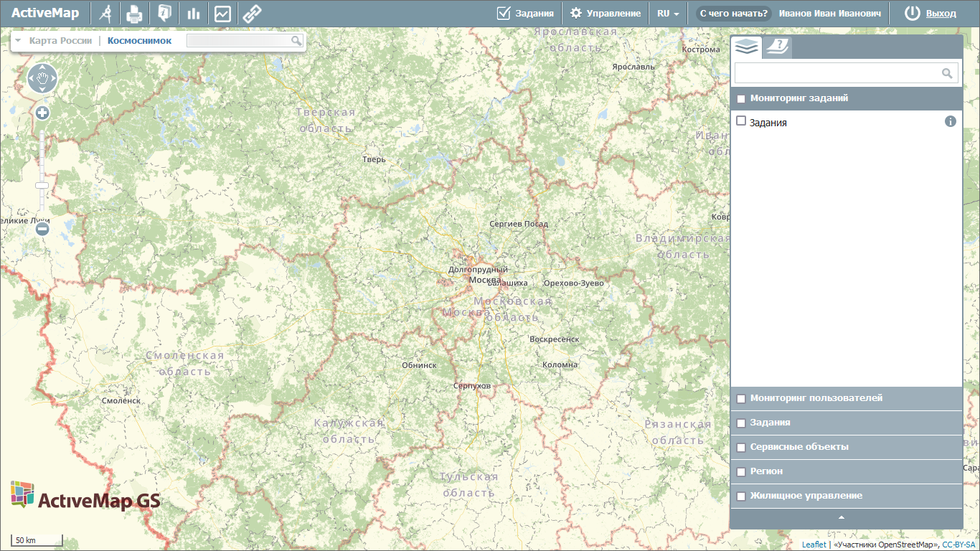This screenshot has width=980, height=551.
Task: Open the line graph report icon
Action: tap(222, 13)
